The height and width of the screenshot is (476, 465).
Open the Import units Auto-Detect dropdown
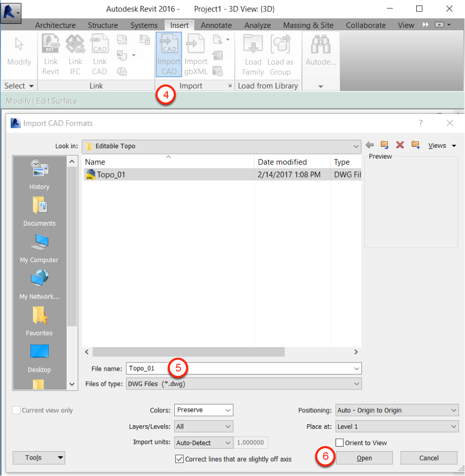coord(204,443)
